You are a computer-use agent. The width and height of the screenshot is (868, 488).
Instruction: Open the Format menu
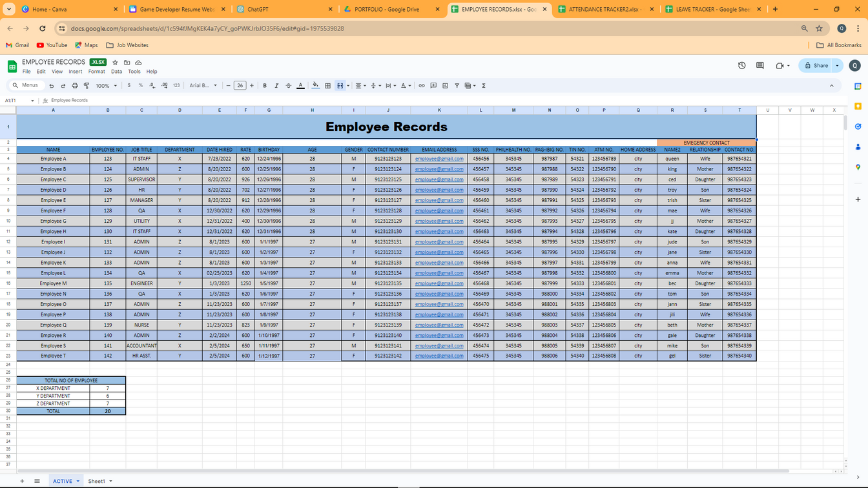click(x=96, y=72)
